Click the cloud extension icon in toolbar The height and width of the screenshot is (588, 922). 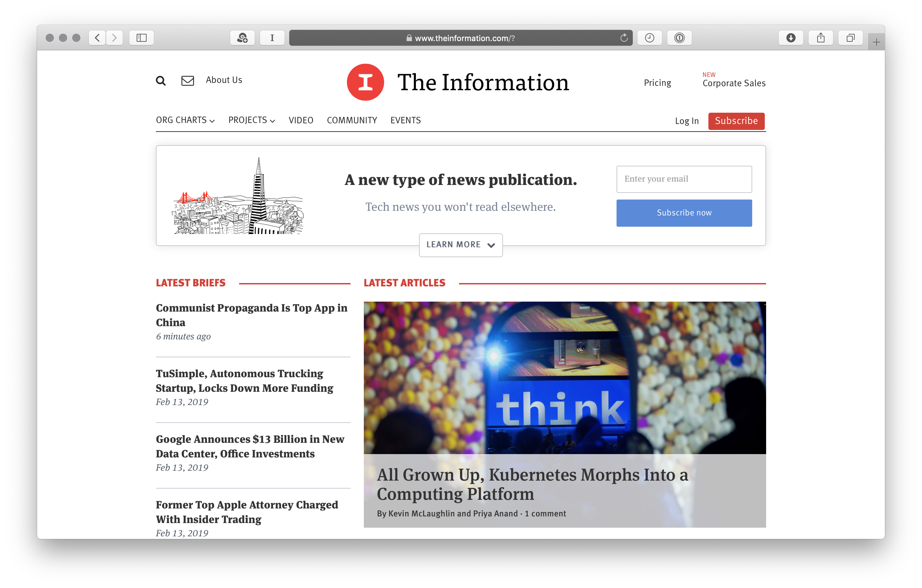pos(242,38)
